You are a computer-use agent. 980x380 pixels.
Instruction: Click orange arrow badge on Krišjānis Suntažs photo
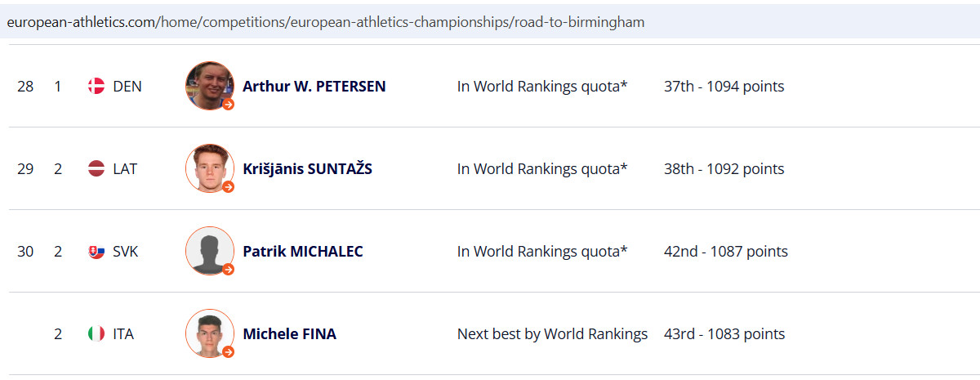coord(229,187)
